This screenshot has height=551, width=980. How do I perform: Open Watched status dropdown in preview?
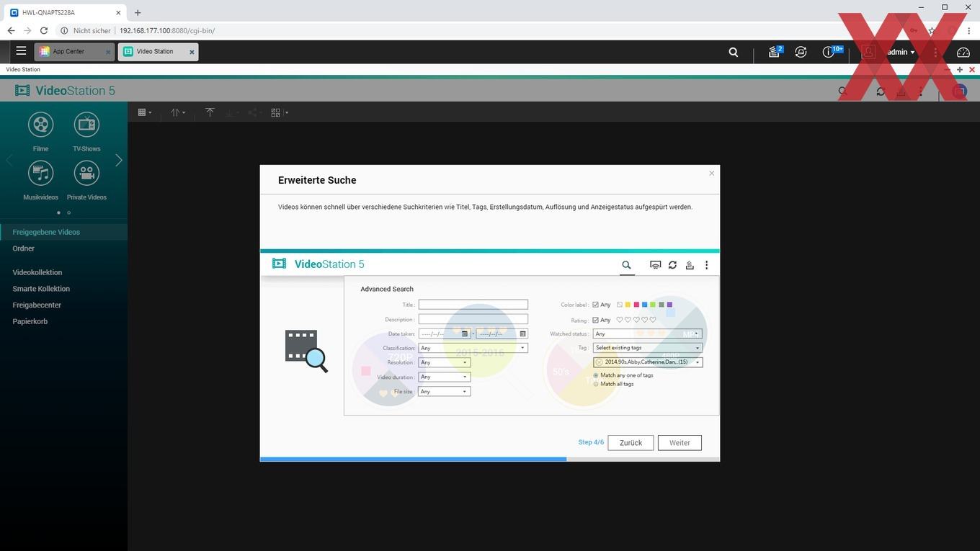(x=647, y=333)
